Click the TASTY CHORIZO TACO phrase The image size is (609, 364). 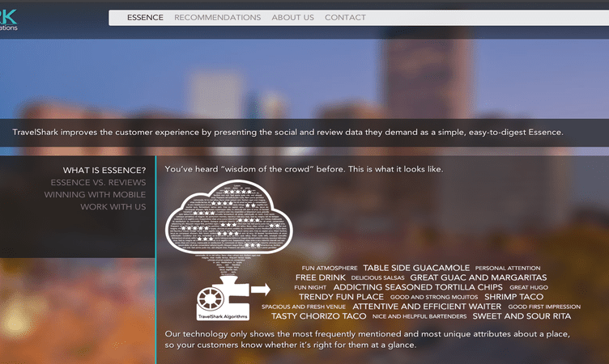(319, 316)
